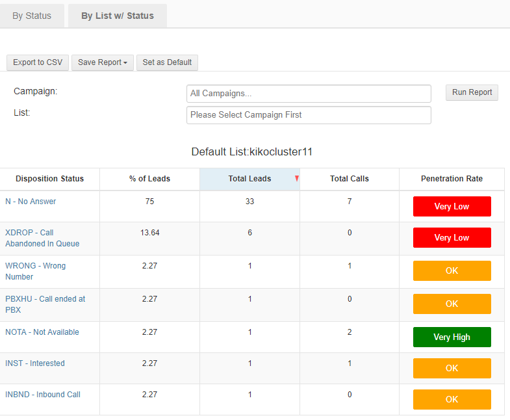The height and width of the screenshot is (420, 510).
Task: Open the List selection field
Action: 309,115
